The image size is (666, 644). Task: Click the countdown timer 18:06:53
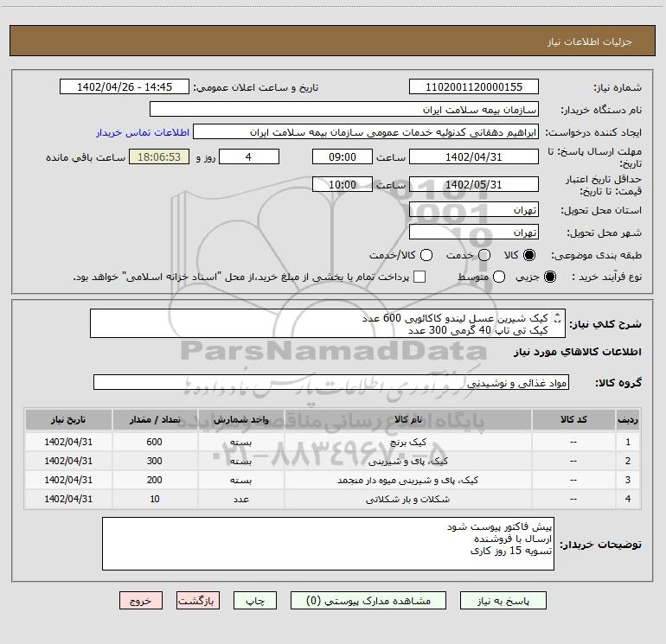(x=159, y=156)
